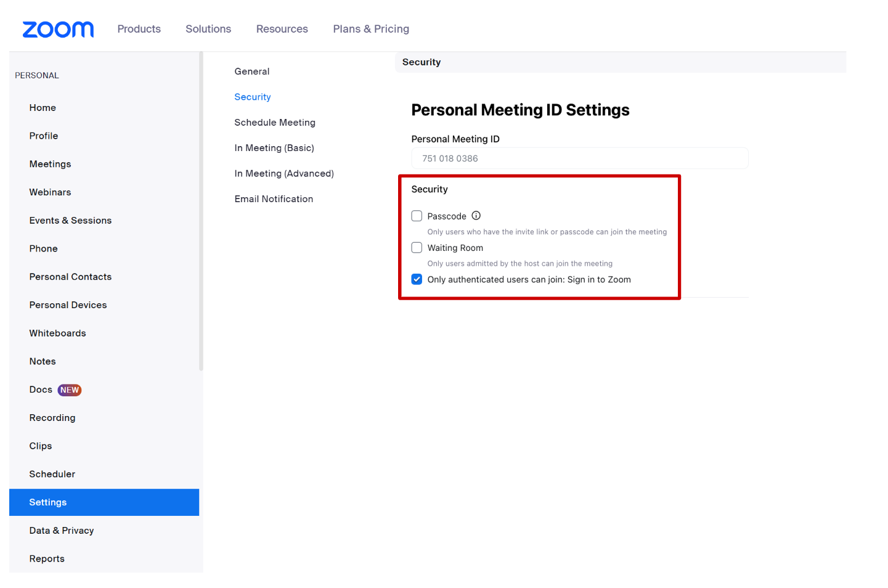Click the NEW badge beside Docs
The height and width of the screenshot is (588, 888).
click(x=70, y=390)
